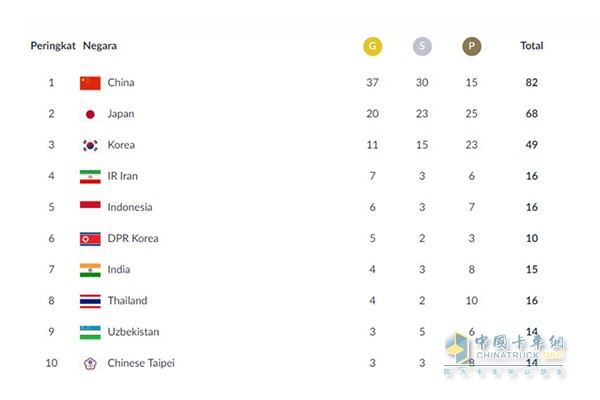Click the India flag icon
This screenshot has width=600, height=400.
[x=90, y=270]
